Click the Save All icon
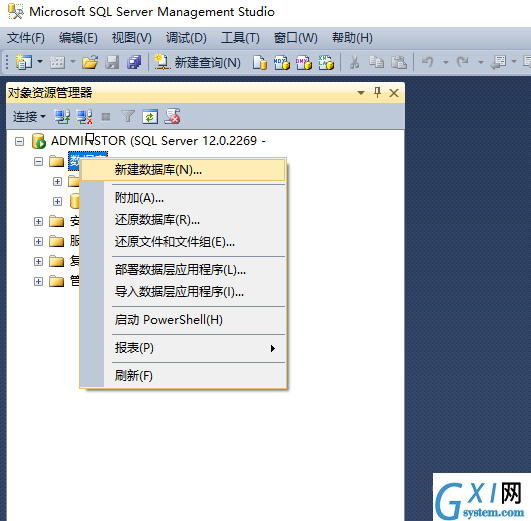 [134, 62]
